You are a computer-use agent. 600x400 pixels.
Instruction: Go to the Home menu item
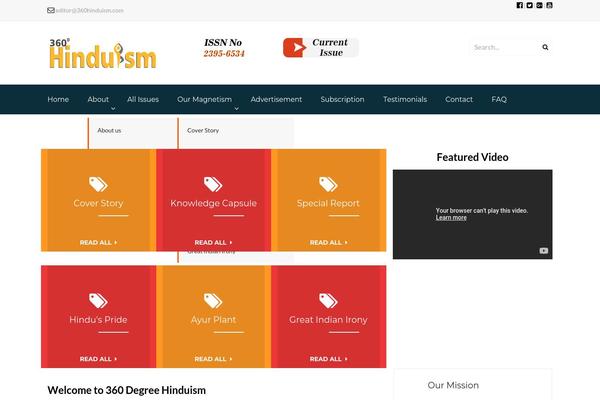(58, 99)
